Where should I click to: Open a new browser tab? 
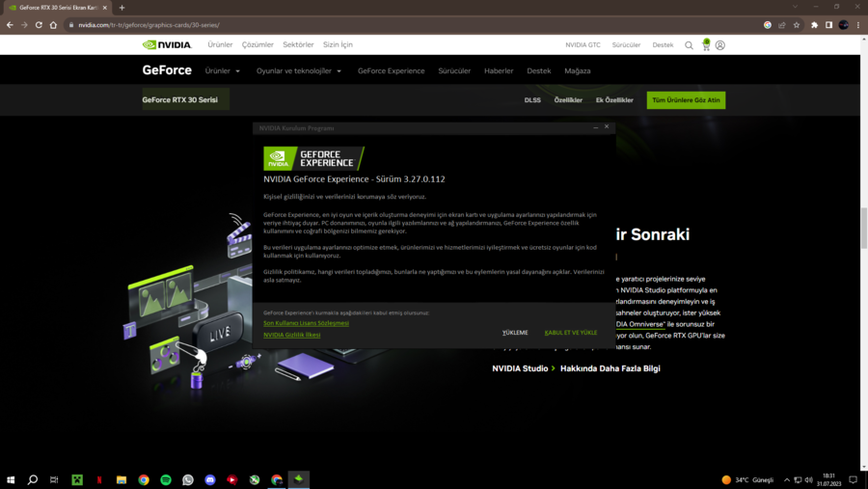pos(122,8)
